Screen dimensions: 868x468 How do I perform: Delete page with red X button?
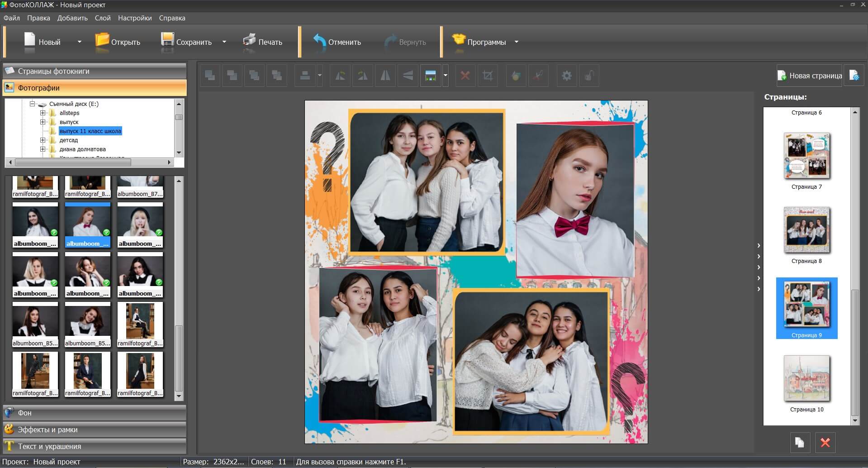coord(825,442)
